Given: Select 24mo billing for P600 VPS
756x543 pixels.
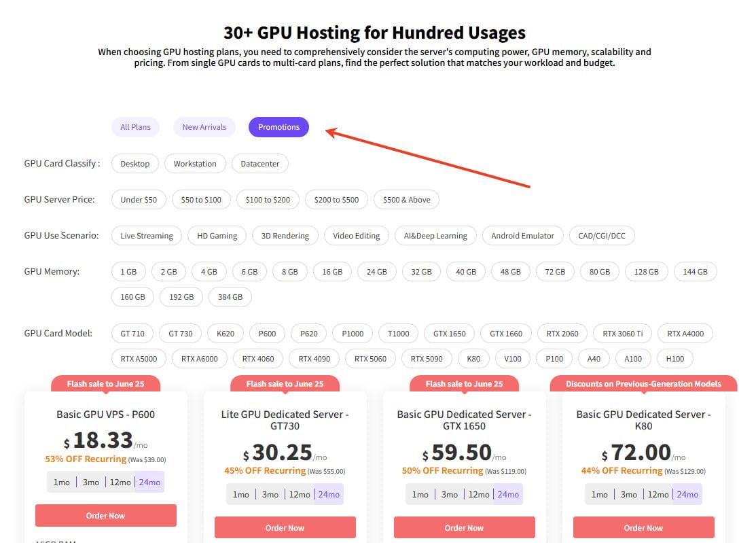Looking at the screenshot, I should [x=149, y=483].
